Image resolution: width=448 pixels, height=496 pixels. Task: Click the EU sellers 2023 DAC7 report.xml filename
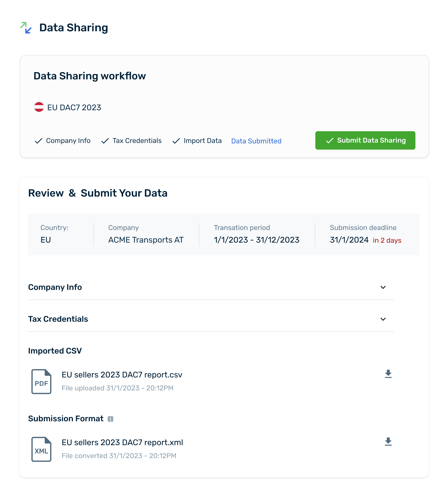tap(122, 442)
